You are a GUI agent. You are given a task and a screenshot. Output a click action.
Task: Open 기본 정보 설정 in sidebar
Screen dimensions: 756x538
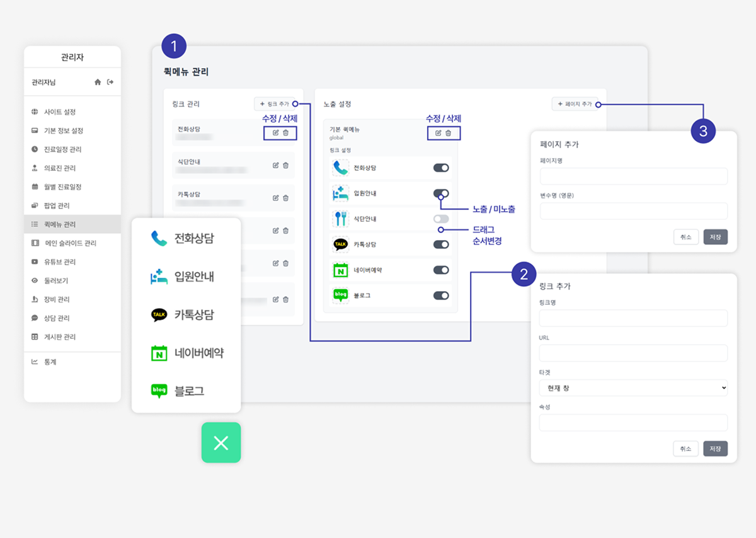(x=72, y=131)
